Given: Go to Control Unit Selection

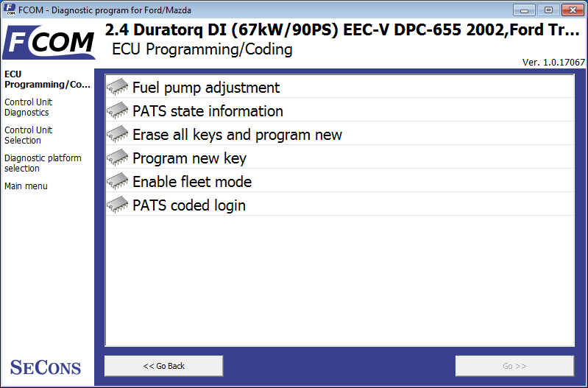Looking at the screenshot, I should tap(29, 135).
